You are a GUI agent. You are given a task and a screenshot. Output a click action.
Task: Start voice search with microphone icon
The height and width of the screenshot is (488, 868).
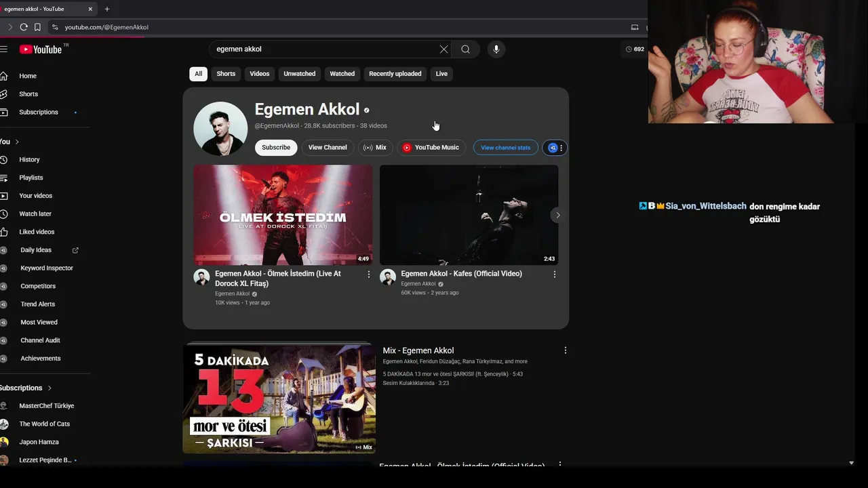tap(496, 49)
